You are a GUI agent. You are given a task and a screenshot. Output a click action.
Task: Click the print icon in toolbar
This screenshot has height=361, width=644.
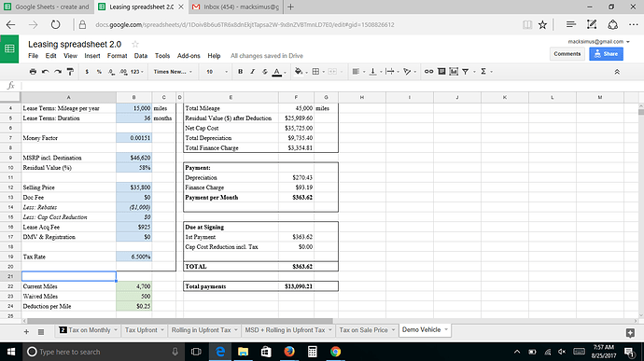pyautogui.click(x=33, y=72)
